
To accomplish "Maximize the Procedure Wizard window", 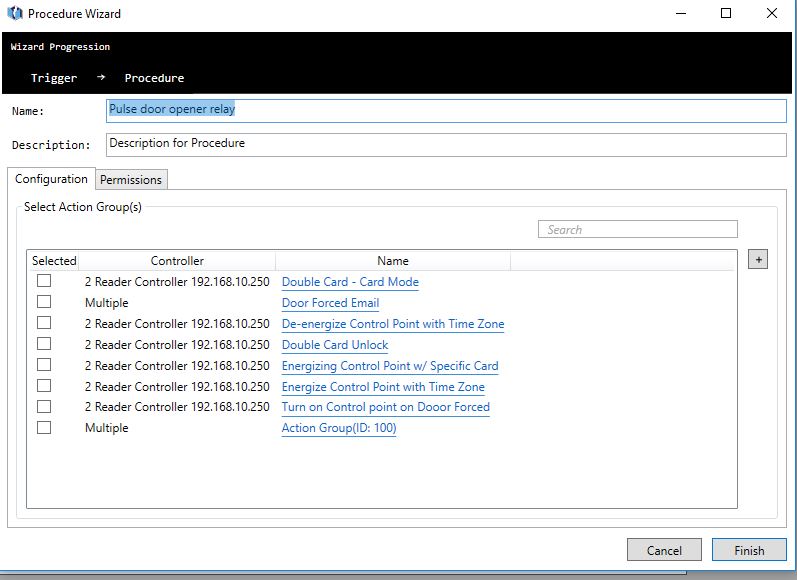I will pyautogui.click(x=726, y=13).
